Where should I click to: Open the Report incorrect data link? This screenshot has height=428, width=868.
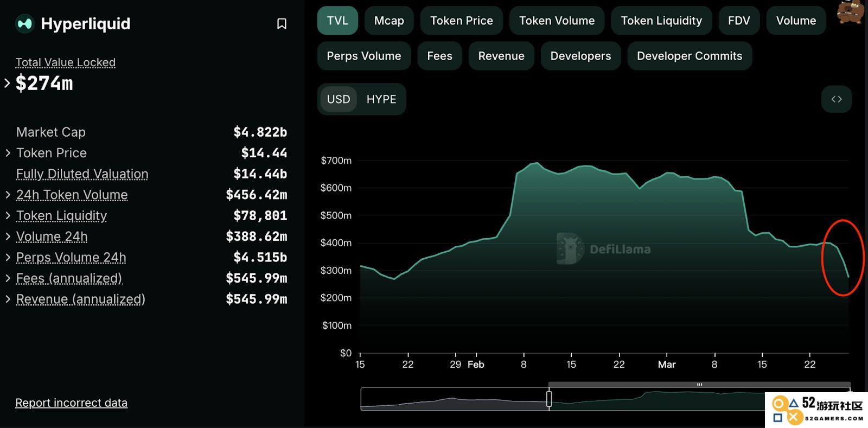tap(71, 403)
